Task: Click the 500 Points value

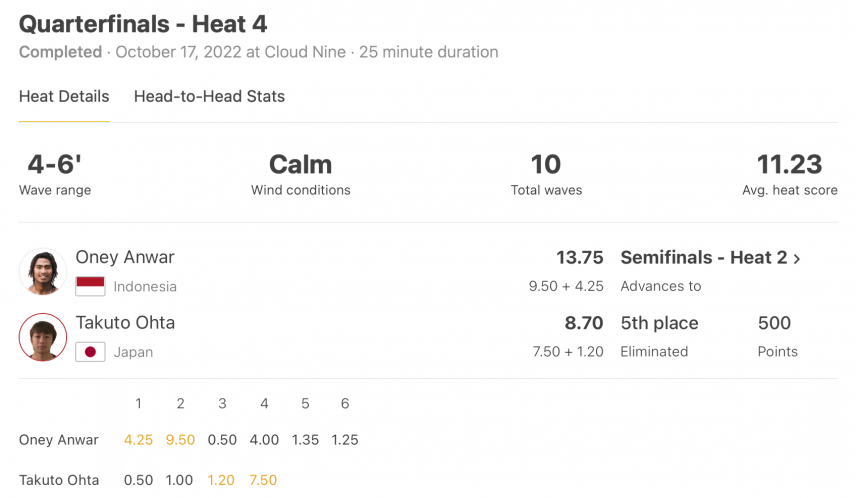Action: click(774, 323)
